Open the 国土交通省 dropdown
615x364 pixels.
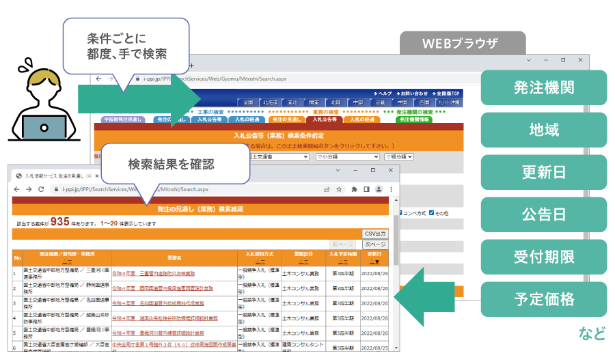279,156
